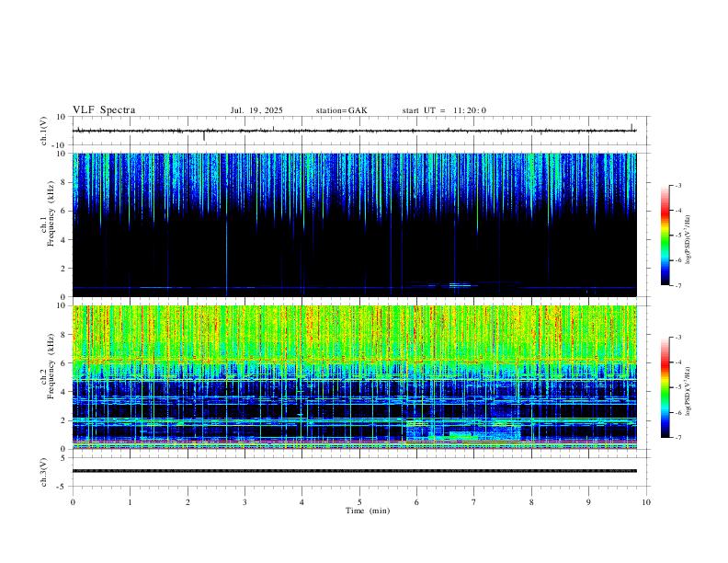Click the bright emission patch near minute 7 in ch.2
The image size is (728, 563).
(x=462, y=435)
